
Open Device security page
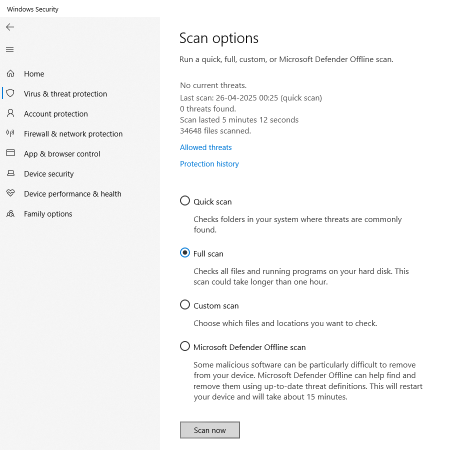(48, 174)
